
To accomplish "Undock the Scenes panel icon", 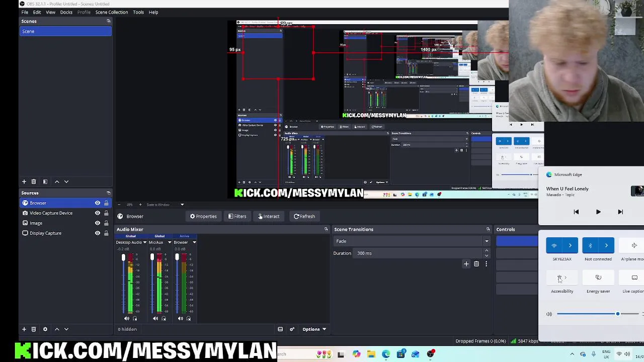I will [x=109, y=21].
